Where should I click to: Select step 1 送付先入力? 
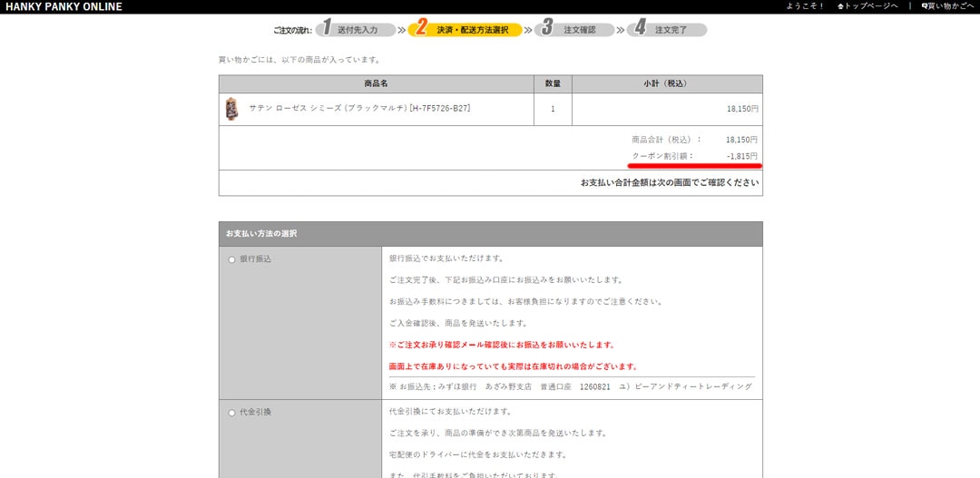click(x=357, y=30)
